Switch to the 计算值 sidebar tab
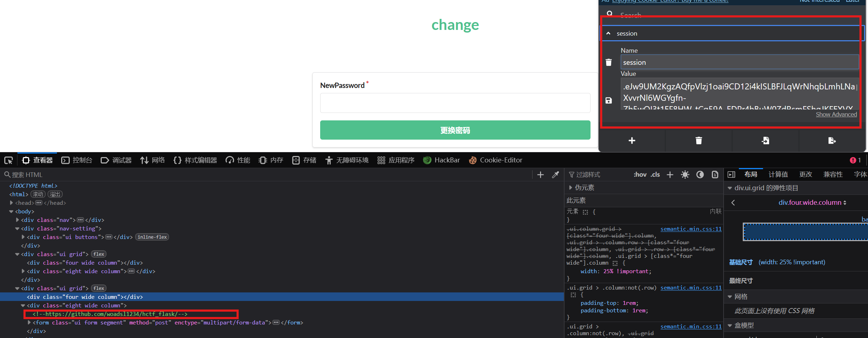Image resolution: width=868 pixels, height=338 pixels. pos(778,175)
